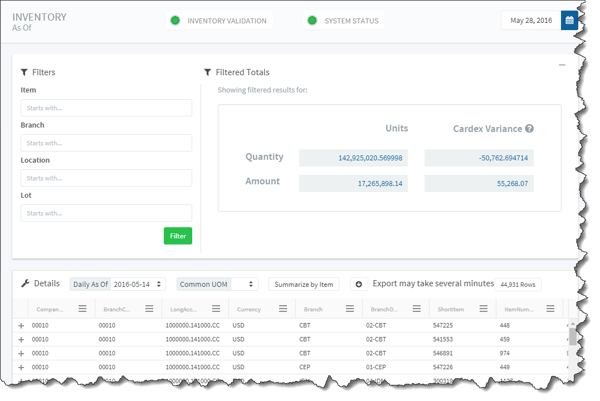This screenshot has width=600, height=401.
Task: Open the Common UOM dropdown
Action: click(x=217, y=284)
